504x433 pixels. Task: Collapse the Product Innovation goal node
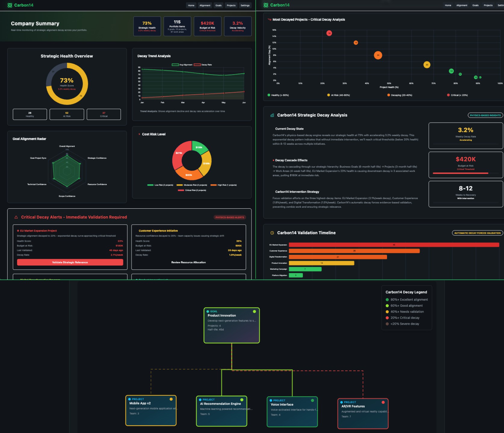pyautogui.click(x=231, y=326)
